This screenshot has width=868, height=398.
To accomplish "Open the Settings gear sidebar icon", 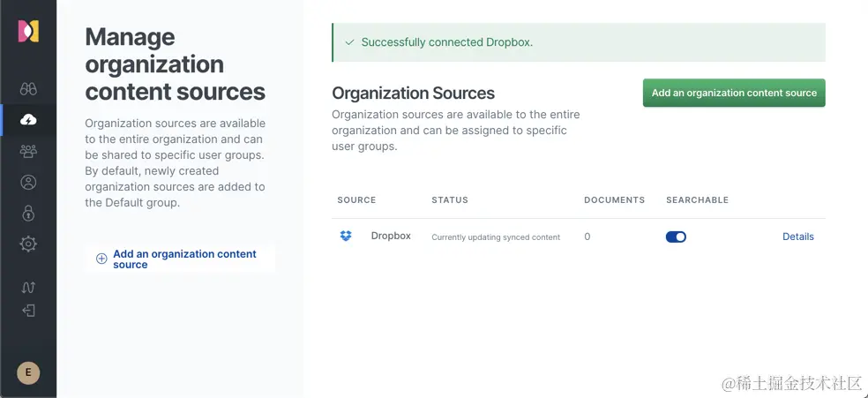I will (28, 244).
